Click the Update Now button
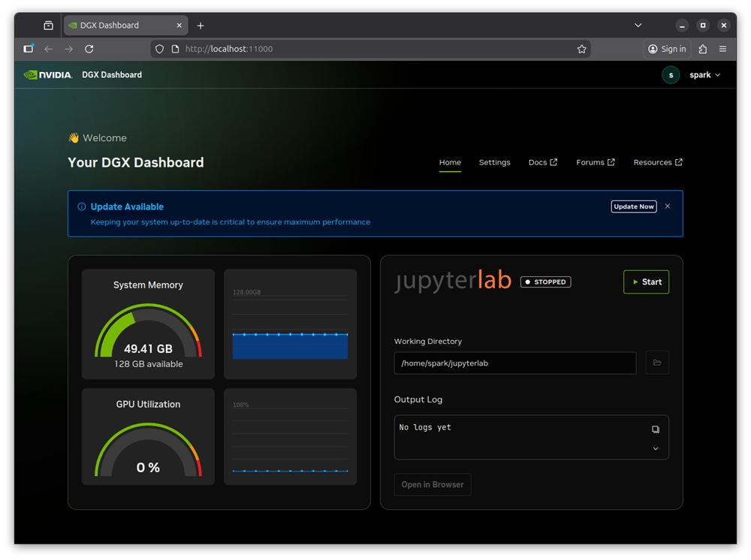Viewport: 751px width, 560px height. (x=633, y=206)
